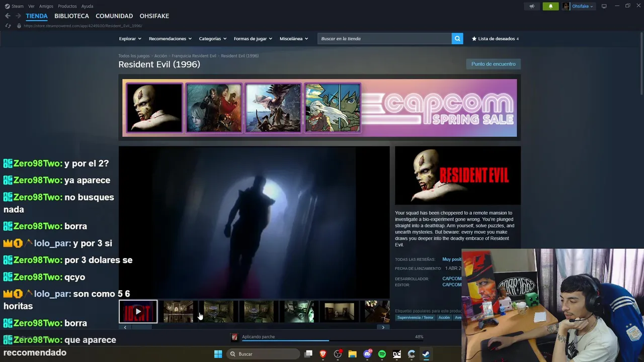Click the Aplicando parche download progress bar

(x=333, y=340)
